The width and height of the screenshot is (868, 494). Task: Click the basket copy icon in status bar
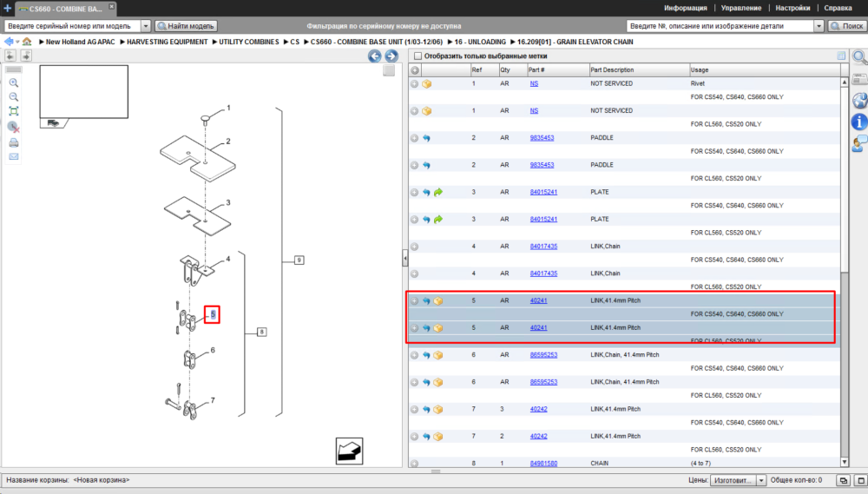coord(843,481)
